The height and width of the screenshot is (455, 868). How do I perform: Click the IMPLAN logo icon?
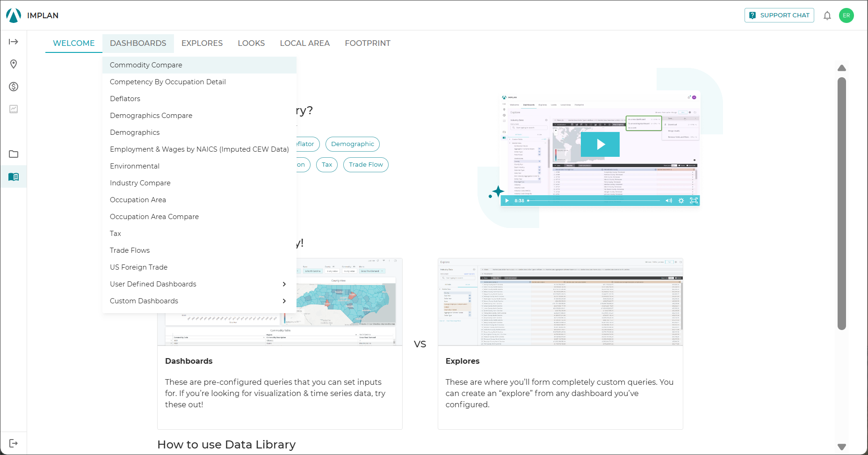tap(14, 15)
